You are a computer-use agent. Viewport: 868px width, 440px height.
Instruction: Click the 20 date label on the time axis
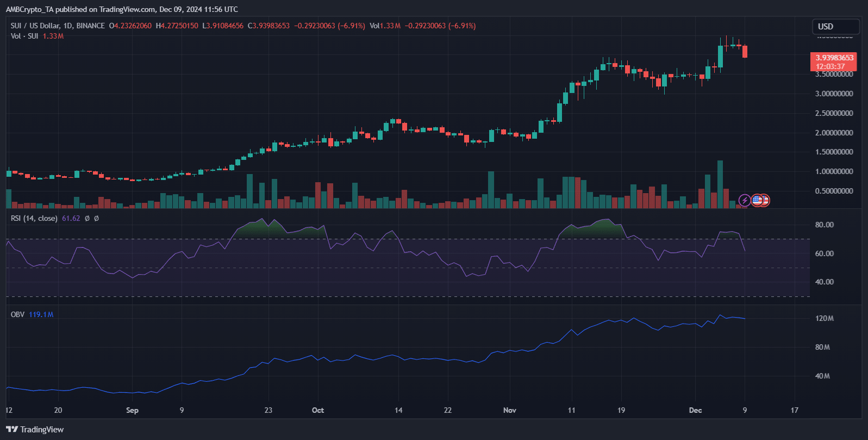58,410
